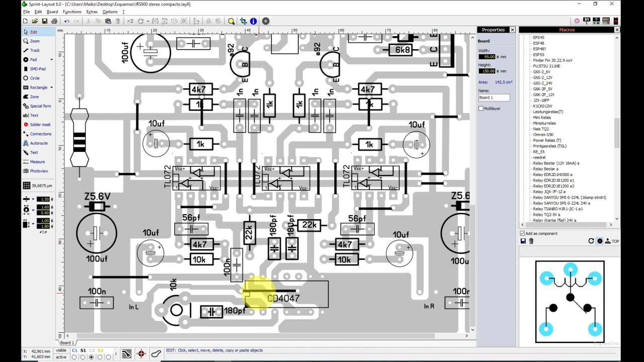The height and width of the screenshot is (362, 644).
Task: Toggle visibility of the C2 layer
Action: (x=92, y=350)
